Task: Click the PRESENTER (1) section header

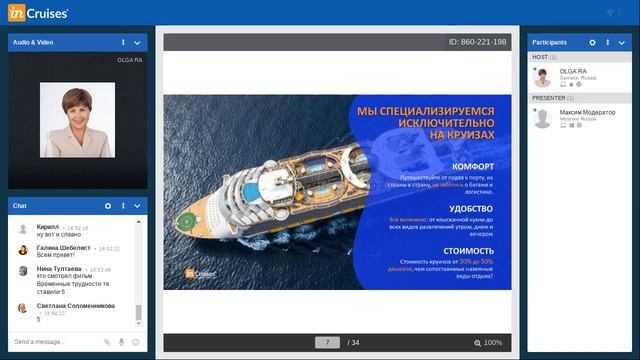Action: (580, 98)
